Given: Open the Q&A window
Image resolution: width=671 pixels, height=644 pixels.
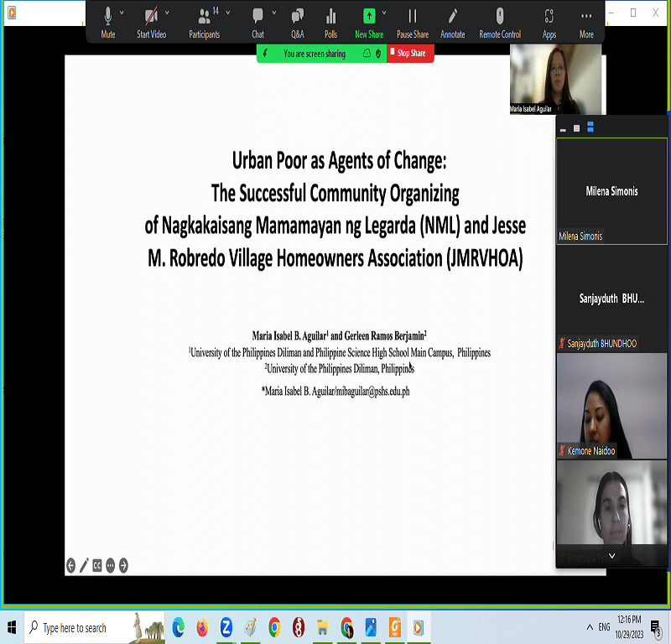Looking at the screenshot, I should click(x=297, y=17).
